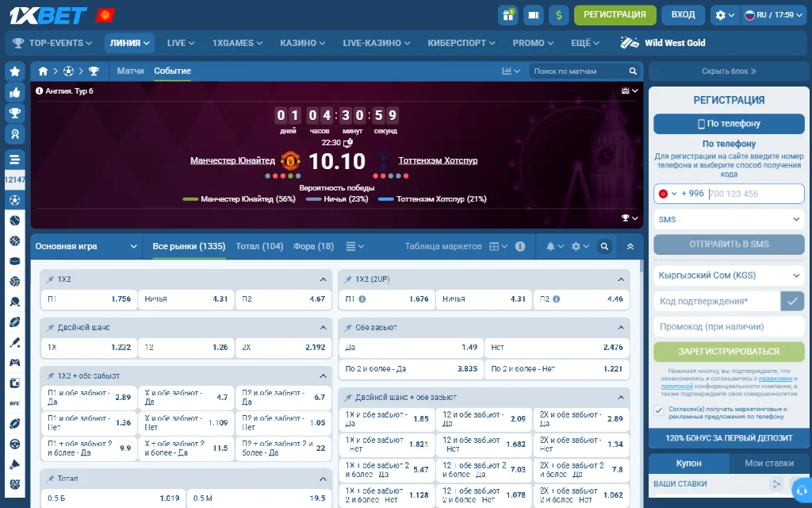Open the hamburger sports menu in sidebar
This screenshot has width=812, height=508.
click(x=15, y=160)
